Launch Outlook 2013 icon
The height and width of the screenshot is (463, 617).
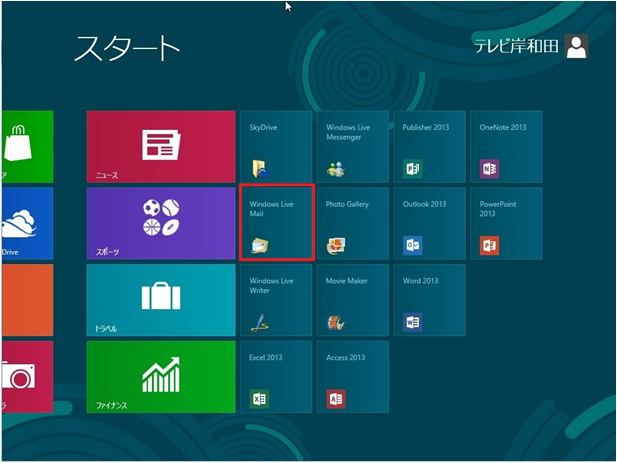[x=412, y=245]
